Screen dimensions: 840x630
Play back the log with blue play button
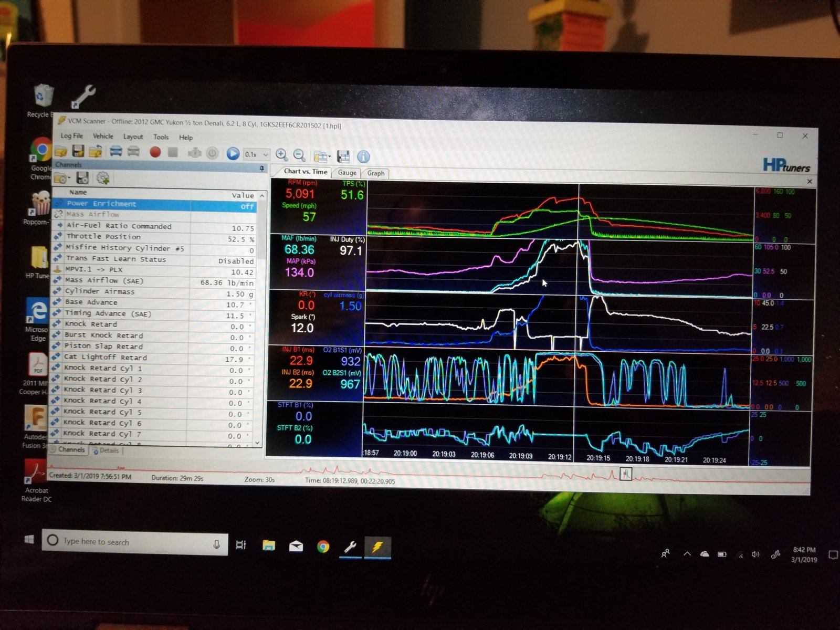click(x=233, y=153)
